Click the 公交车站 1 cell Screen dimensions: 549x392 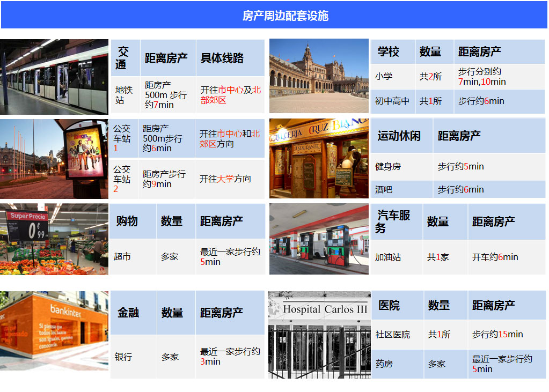(123, 138)
